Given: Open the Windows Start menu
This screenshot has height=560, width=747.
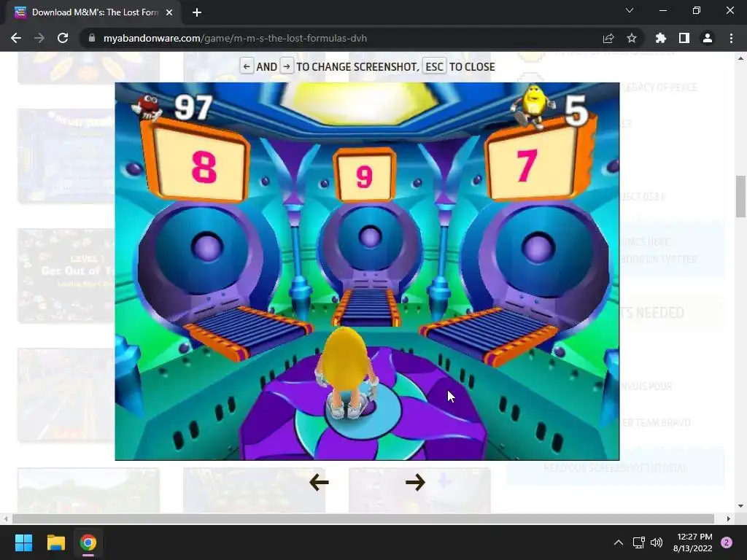Looking at the screenshot, I should 23,542.
